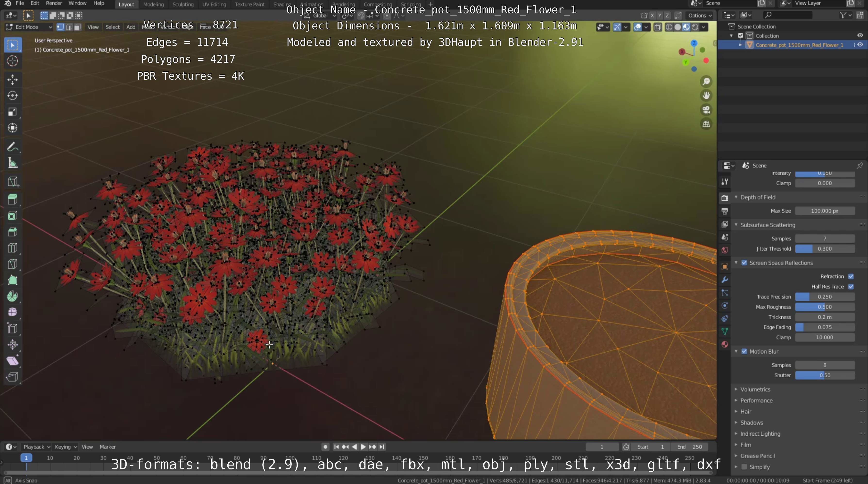
Task: Select the Rotate tool
Action: coord(13,95)
